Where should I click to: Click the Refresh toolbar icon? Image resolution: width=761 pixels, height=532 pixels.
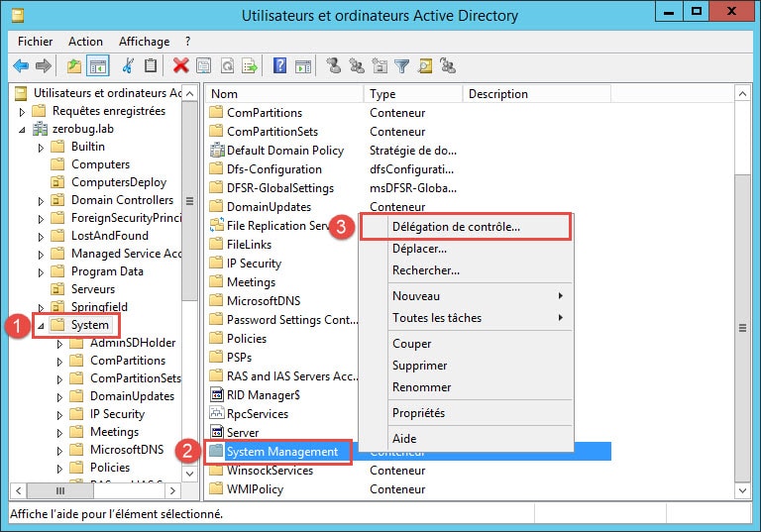click(227, 65)
